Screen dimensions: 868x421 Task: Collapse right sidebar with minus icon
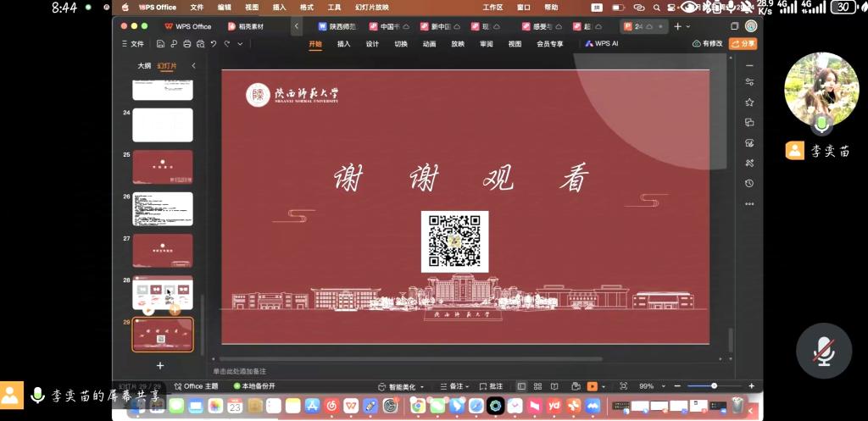tap(749, 66)
